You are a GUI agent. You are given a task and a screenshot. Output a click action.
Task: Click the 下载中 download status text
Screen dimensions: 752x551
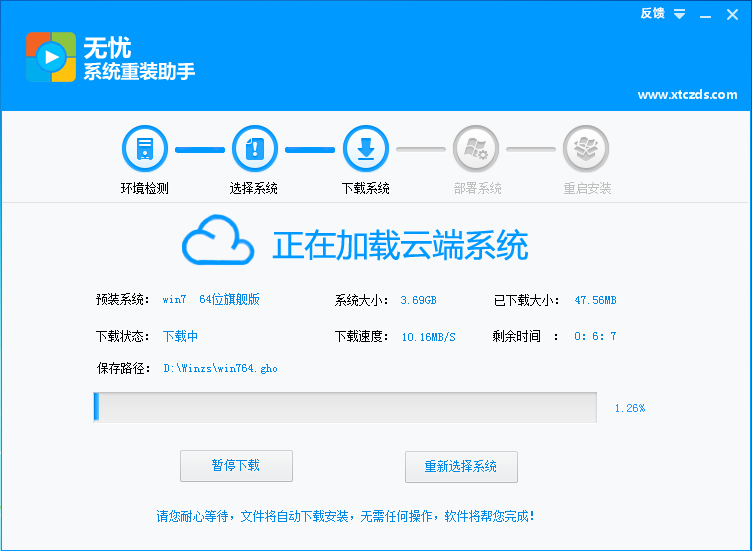(x=180, y=336)
